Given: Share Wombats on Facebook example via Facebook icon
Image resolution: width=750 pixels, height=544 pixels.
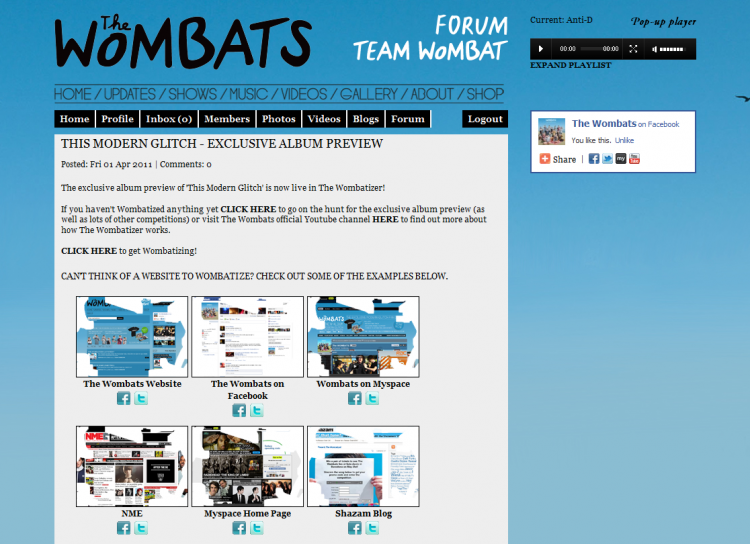Looking at the screenshot, I should (x=239, y=410).
